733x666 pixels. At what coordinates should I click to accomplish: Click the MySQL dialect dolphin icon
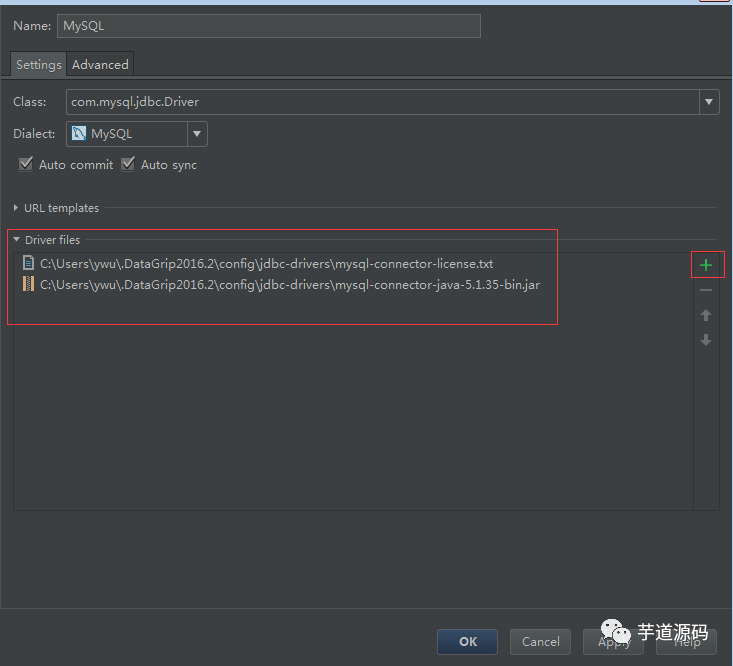[x=79, y=134]
